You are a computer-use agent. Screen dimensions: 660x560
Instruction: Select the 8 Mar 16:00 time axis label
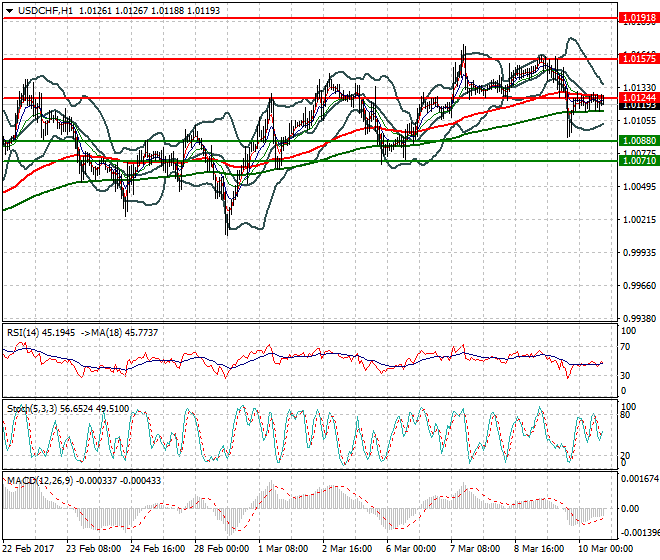click(x=539, y=549)
